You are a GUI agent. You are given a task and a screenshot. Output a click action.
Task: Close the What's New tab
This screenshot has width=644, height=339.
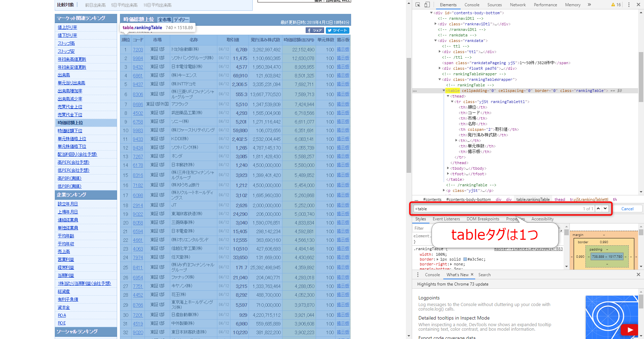(472, 274)
